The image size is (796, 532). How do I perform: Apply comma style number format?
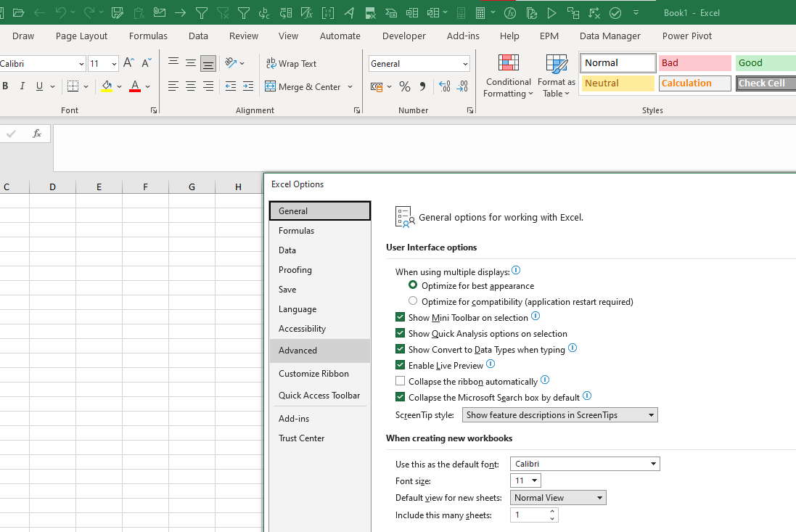422,87
